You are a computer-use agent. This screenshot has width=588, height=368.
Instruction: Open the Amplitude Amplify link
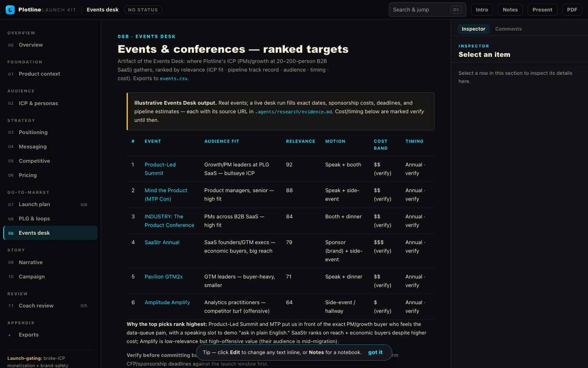[167, 303]
